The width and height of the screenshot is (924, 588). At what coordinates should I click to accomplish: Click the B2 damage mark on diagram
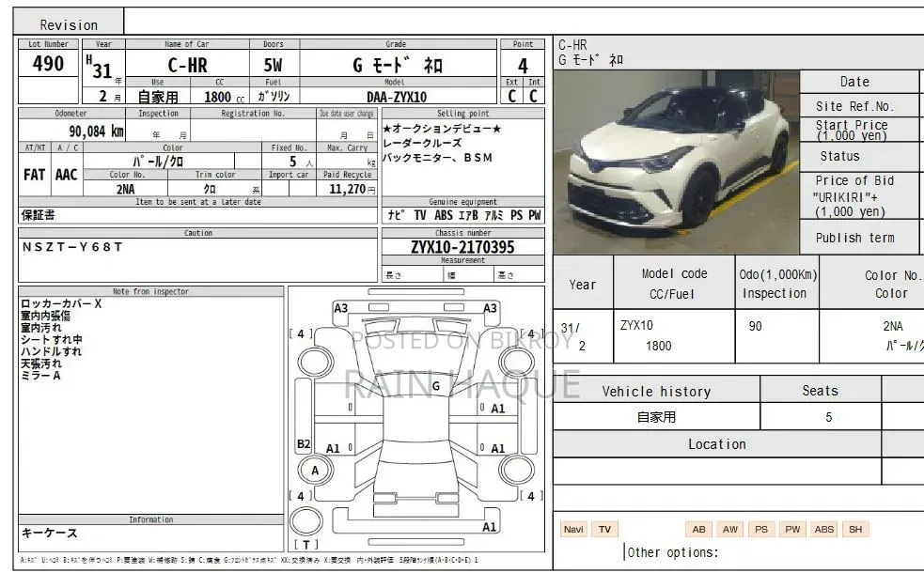click(304, 443)
